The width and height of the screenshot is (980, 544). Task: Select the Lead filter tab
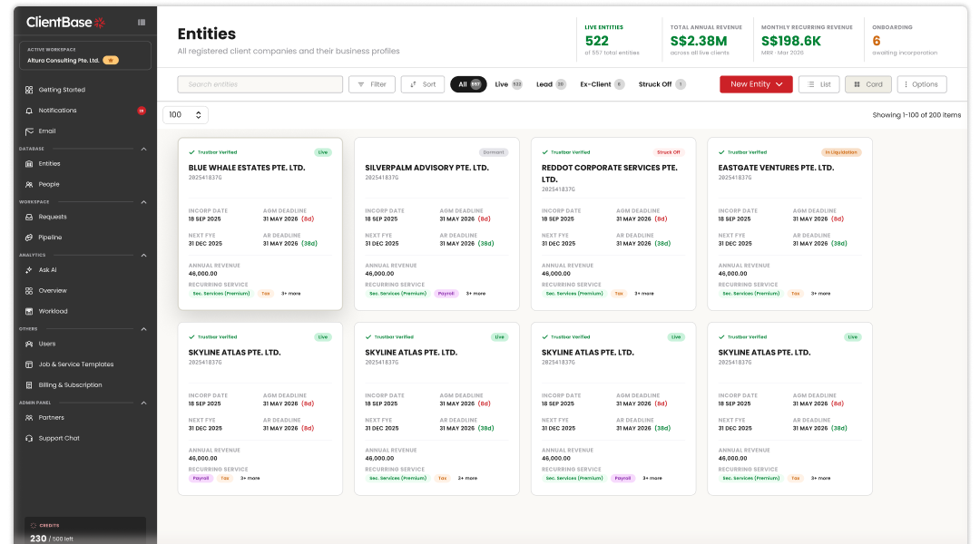tap(551, 84)
